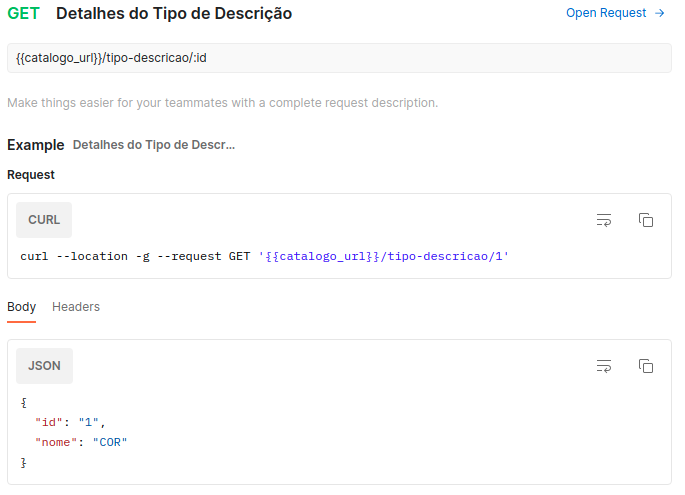Copy the CURL request snippet
This screenshot has width=685, height=495.
tap(646, 220)
